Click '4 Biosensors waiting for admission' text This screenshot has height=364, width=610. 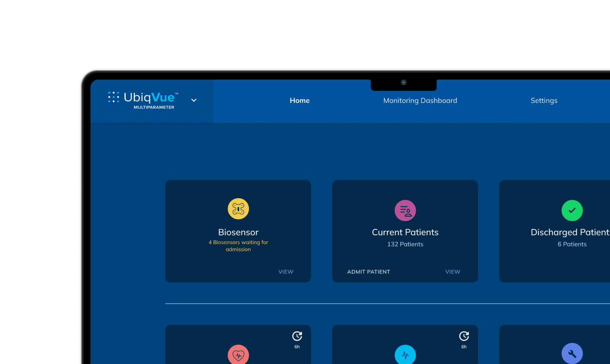click(238, 246)
